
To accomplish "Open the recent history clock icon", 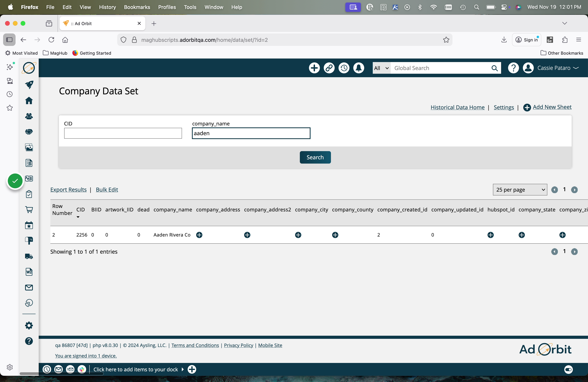I will (344, 68).
